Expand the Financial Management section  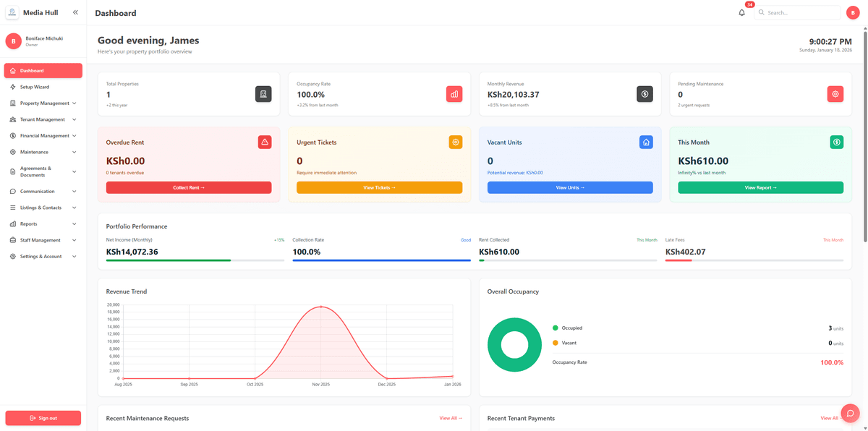tap(43, 135)
